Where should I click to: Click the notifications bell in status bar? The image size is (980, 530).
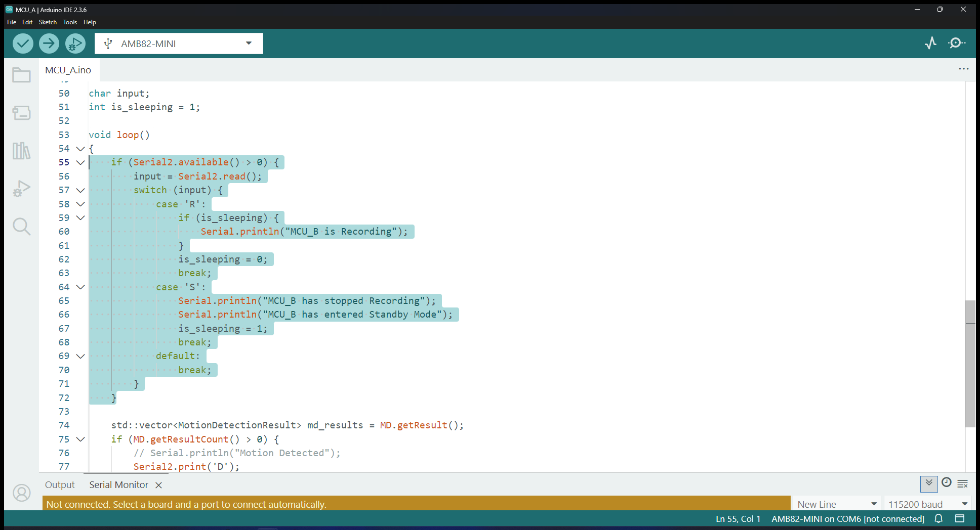pyautogui.click(x=938, y=518)
